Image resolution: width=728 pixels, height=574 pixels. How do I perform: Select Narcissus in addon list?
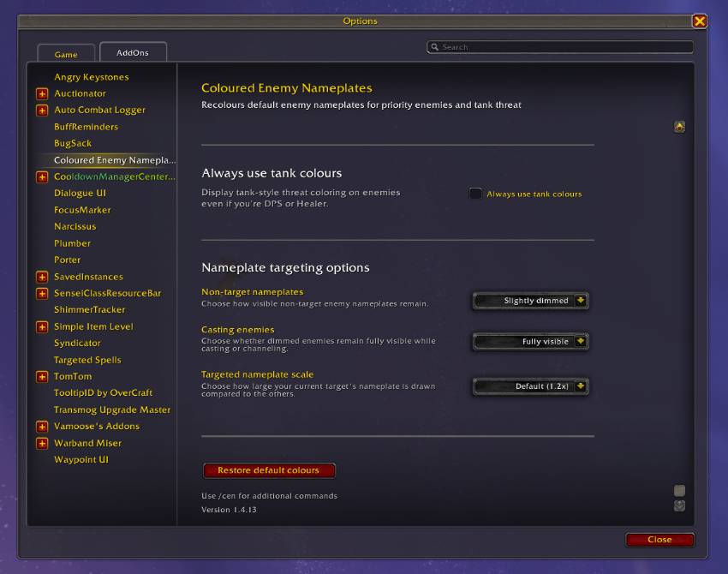pos(75,227)
